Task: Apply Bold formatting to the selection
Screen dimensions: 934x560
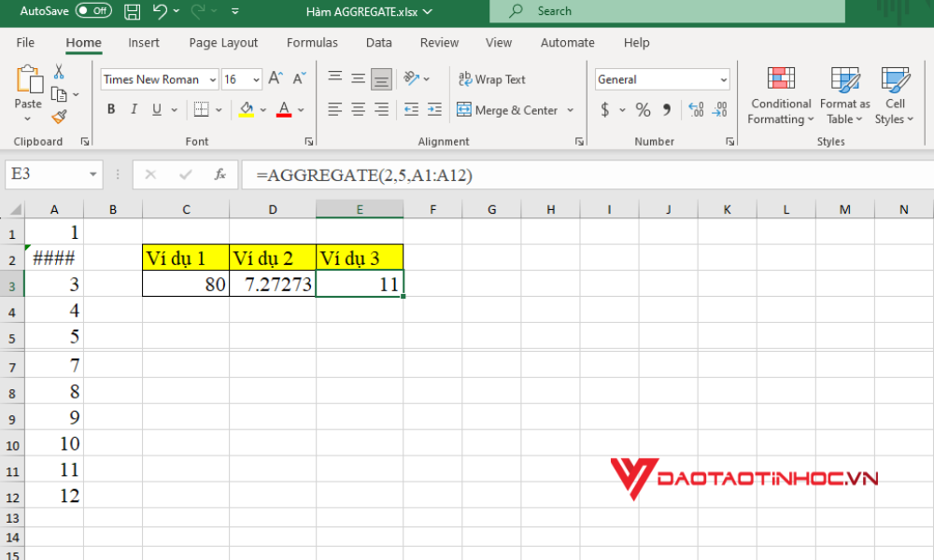Action: coord(111,109)
